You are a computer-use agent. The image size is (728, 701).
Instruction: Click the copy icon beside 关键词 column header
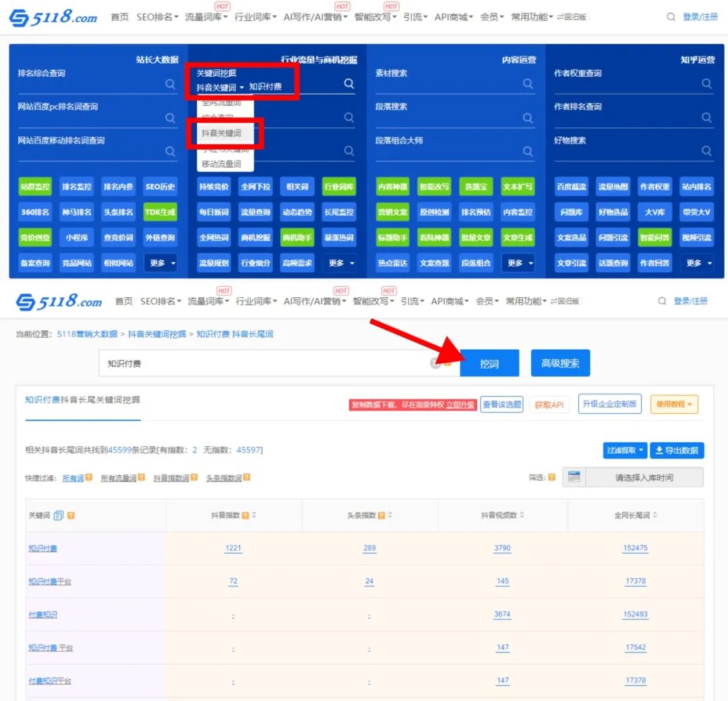coord(59,516)
